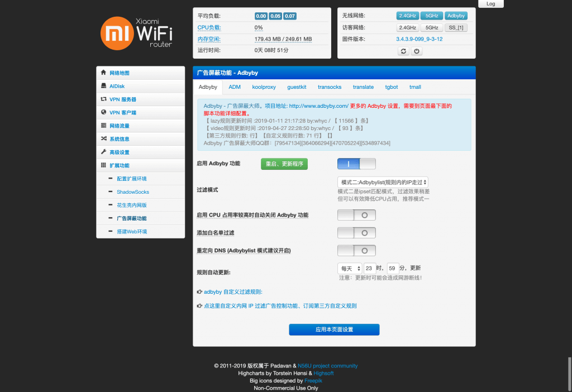The width and height of the screenshot is (572, 392).
Task: Click the power shutdown icon button
Action: (417, 51)
